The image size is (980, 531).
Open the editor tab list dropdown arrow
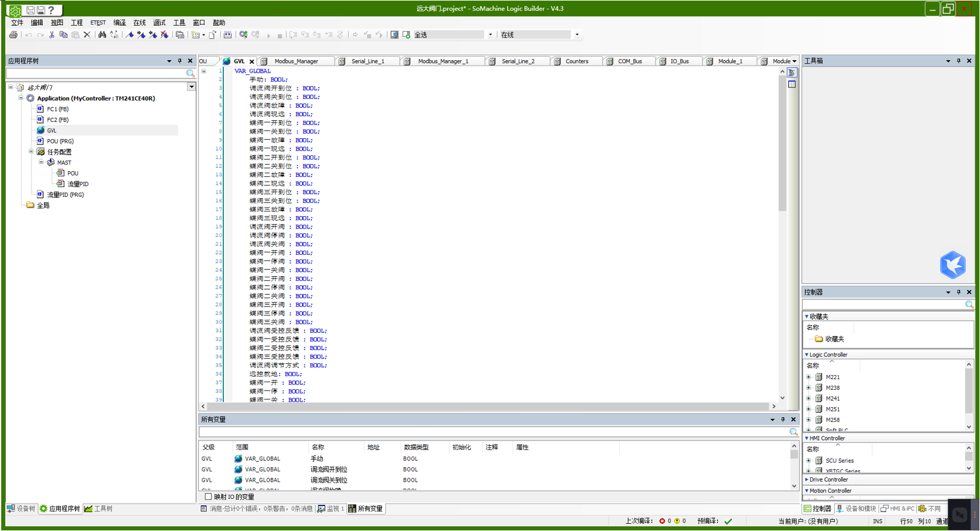(794, 61)
